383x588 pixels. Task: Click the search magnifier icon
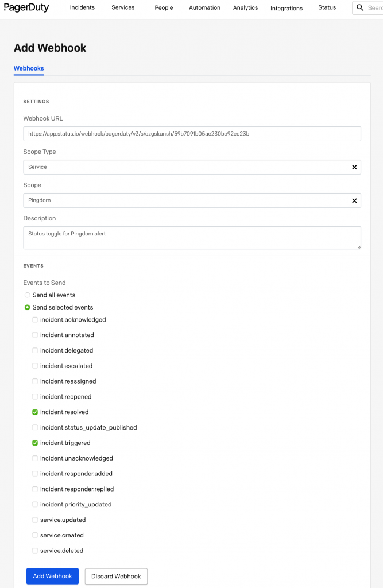pyautogui.click(x=361, y=7)
